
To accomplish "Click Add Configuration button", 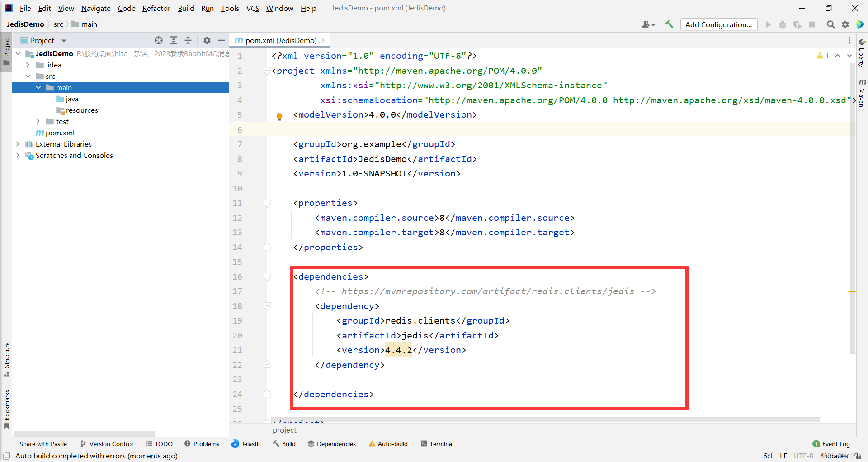I will 718,24.
